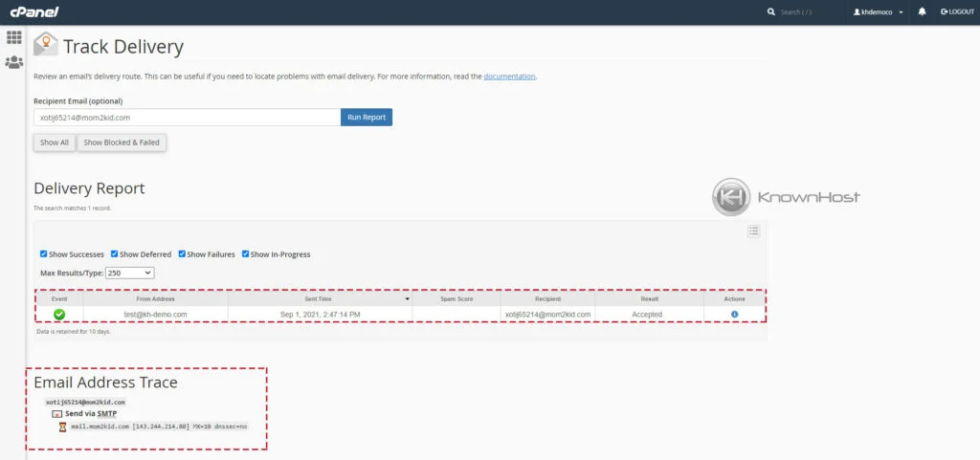Click the Track Delivery envelope icon

pyautogui.click(x=45, y=44)
